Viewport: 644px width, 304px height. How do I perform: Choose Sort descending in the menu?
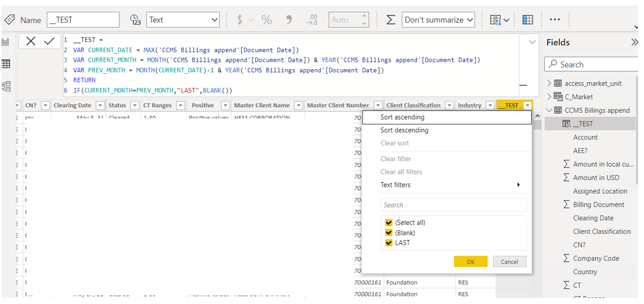point(447,130)
